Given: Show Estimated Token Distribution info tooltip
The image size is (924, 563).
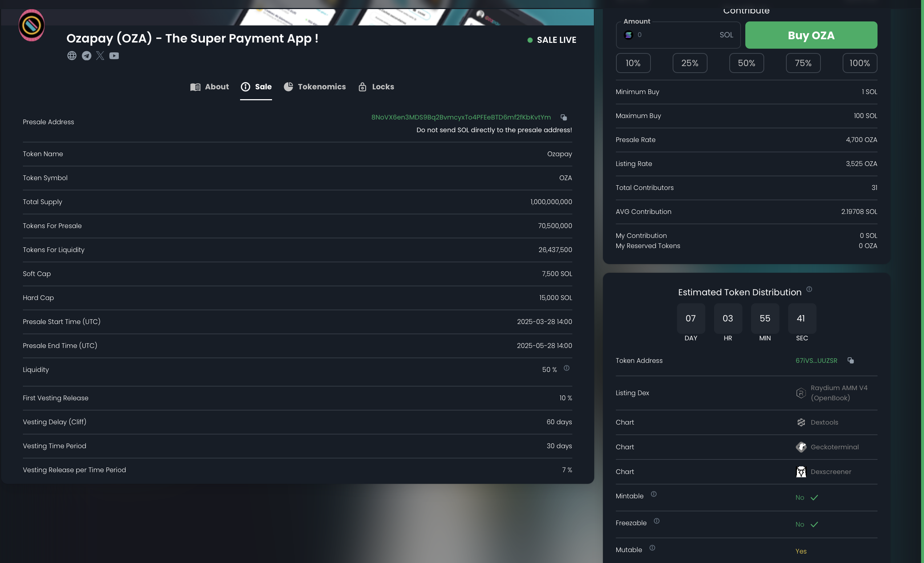Looking at the screenshot, I should point(809,289).
